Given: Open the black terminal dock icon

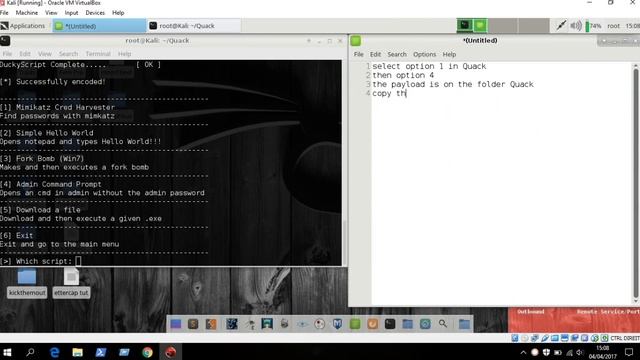Looking at the screenshot, I should (x=390, y=324).
